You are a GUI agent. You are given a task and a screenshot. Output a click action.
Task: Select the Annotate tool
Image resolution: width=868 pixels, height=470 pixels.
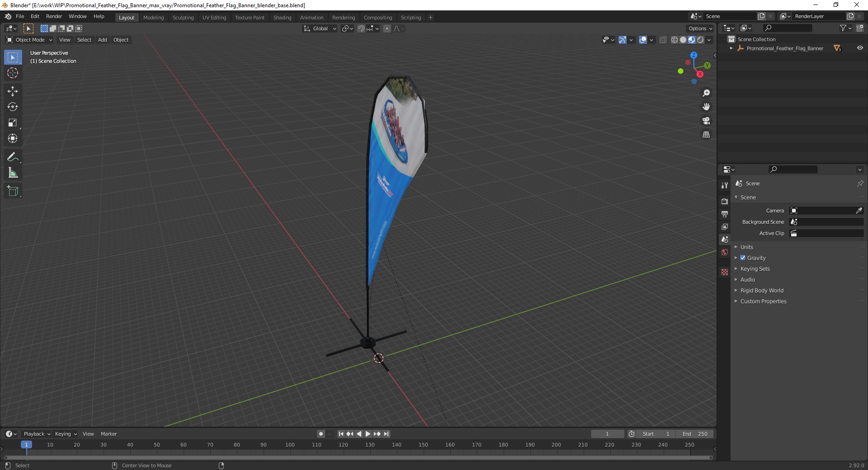pyautogui.click(x=13, y=157)
